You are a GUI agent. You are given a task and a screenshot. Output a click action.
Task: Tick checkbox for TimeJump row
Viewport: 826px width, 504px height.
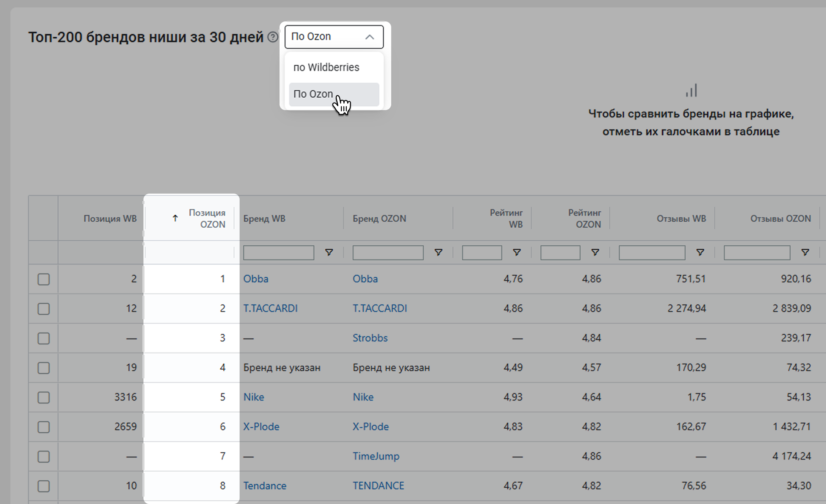44,456
